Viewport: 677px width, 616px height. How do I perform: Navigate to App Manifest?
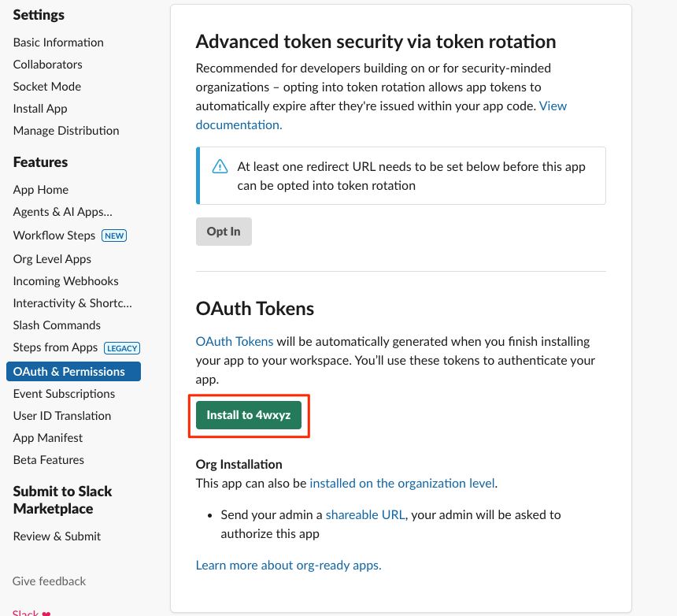click(x=48, y=438)
